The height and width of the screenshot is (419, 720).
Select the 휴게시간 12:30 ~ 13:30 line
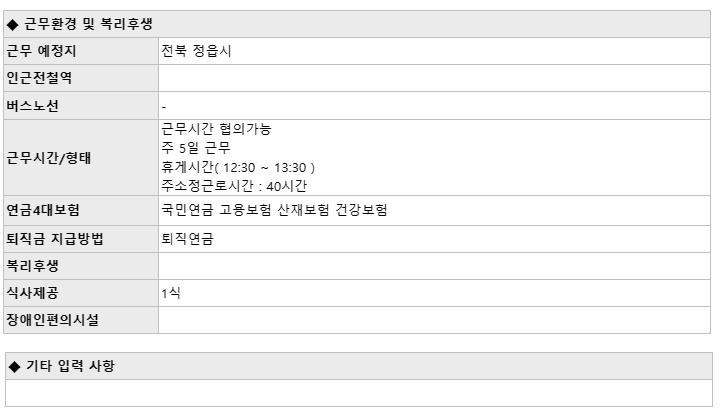(238, 167)
